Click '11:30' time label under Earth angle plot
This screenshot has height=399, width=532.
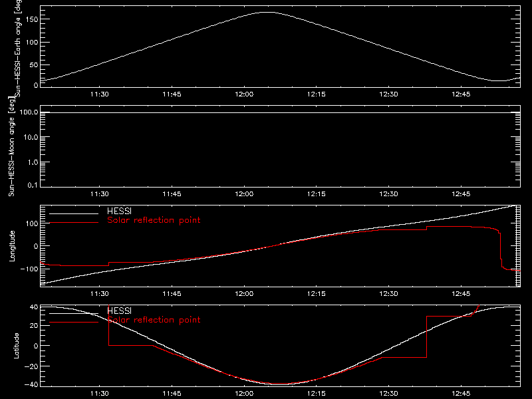point(99,94)
